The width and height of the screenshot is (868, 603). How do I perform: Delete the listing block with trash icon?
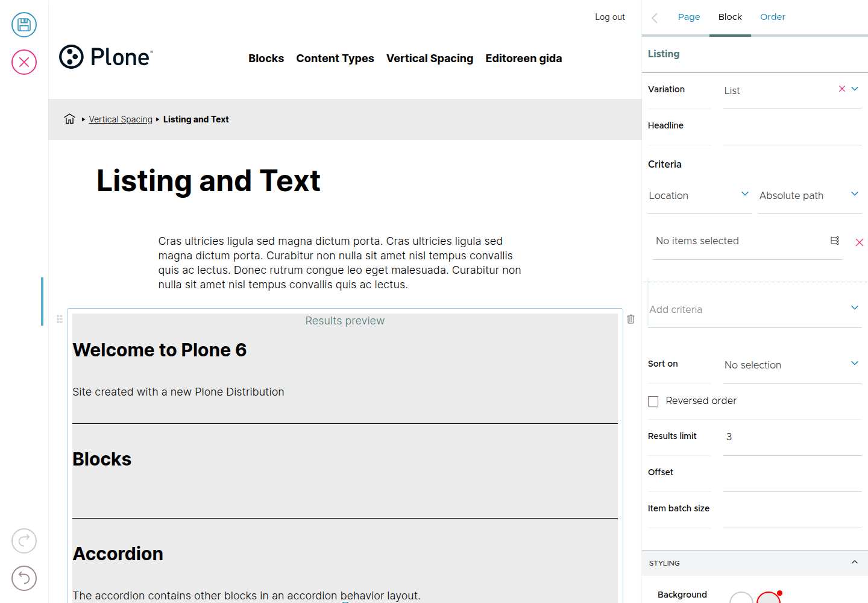(x=631, y=319)
